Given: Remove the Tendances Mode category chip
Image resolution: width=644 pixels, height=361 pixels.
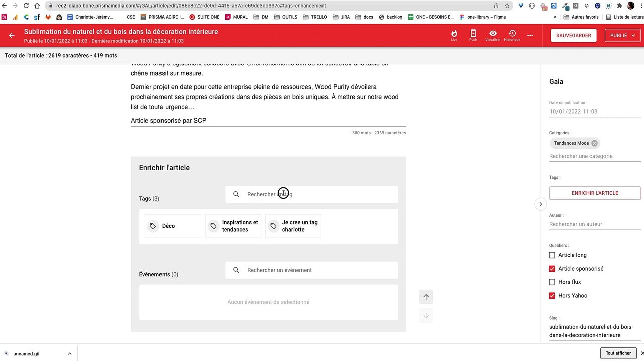Looking at the screenshot, I should pyautogui.click(x=594, y=143).
